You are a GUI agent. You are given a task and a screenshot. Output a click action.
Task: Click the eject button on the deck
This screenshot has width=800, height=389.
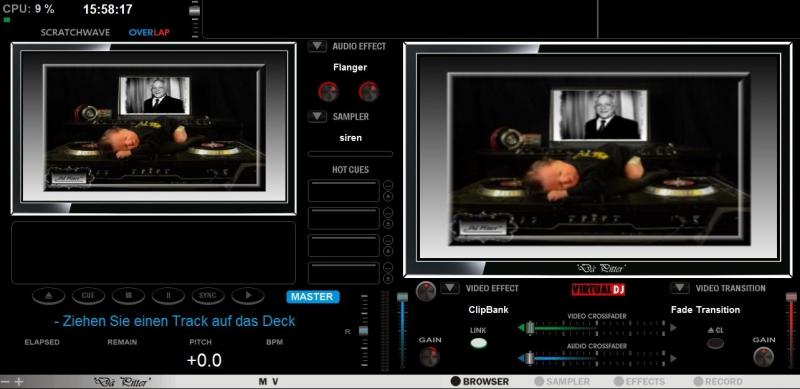pyautogui.click(x=48, y=296)
